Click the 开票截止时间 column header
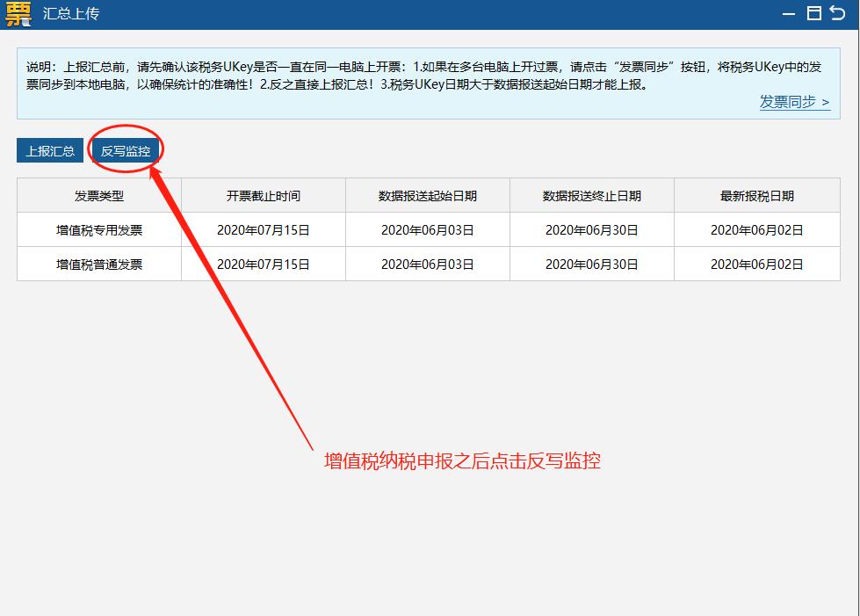 (x=262, y=195)
